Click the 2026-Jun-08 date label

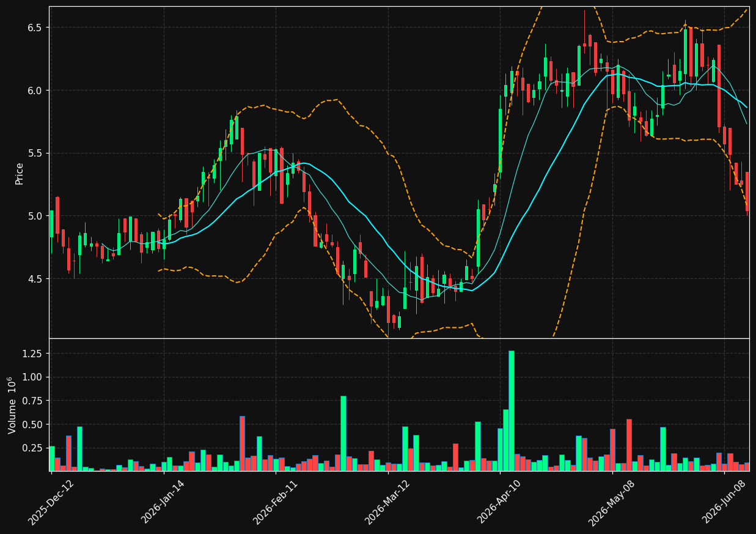pos(724,502)
